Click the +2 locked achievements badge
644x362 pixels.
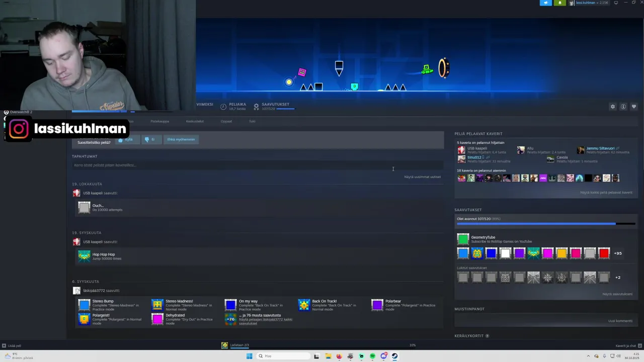pyautogui.click(x=618, y=278)
